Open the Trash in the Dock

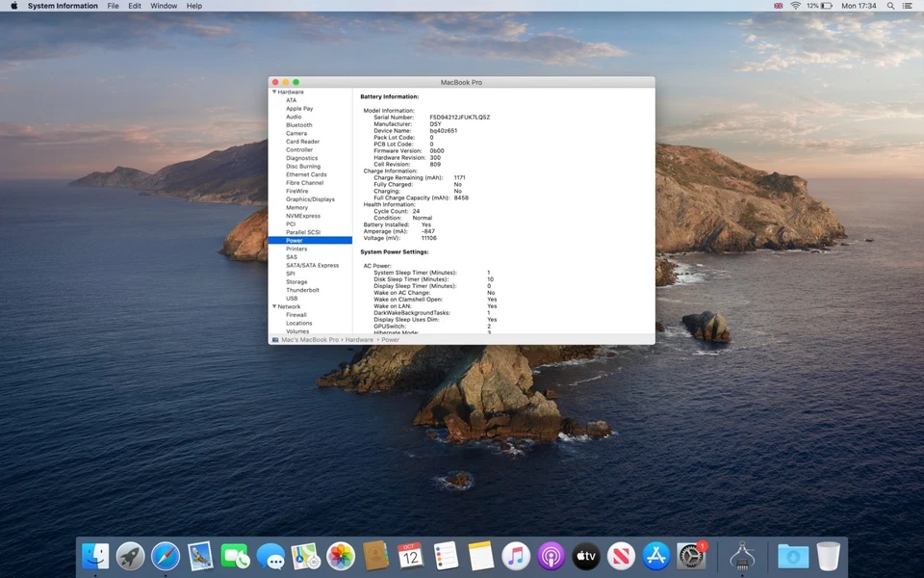(829, 556)
